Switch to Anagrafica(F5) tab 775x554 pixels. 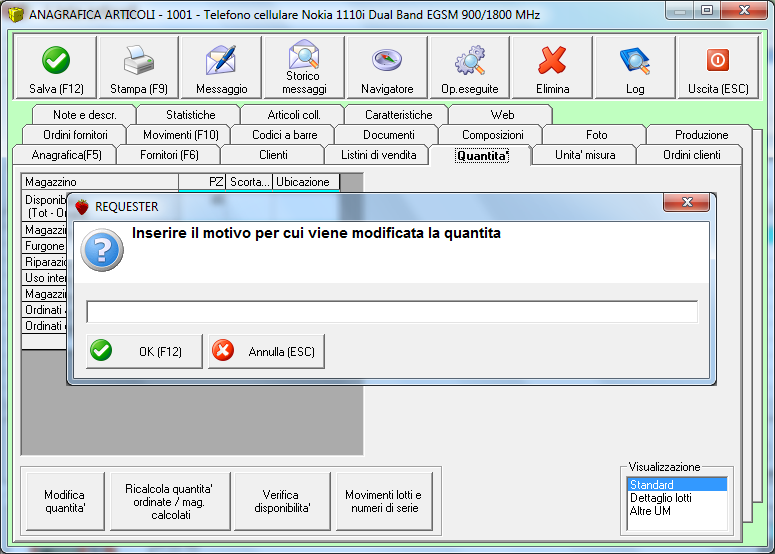tap(66, 155)
